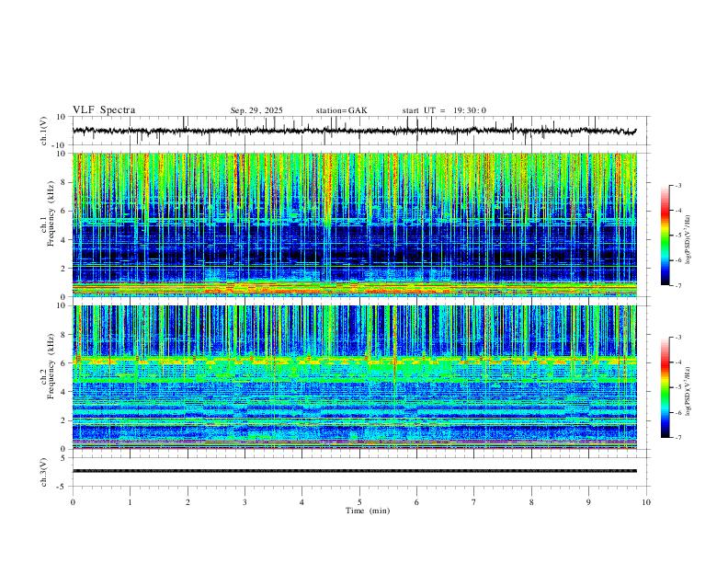Click the ch.1 "Frequency (kHz)" axis label
Image resolution: width=728 pixels, height=563 pixels.
click(x=51, y=213)
